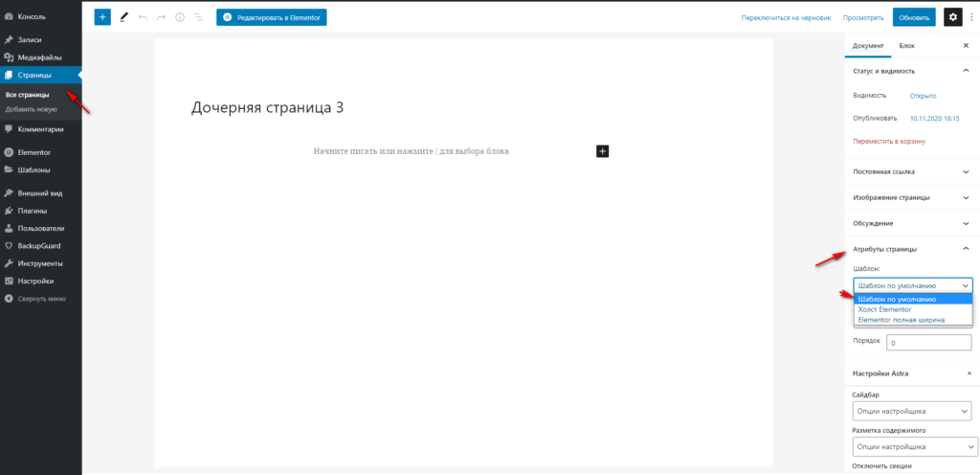Close the settings sidebar panel
The width and height of the screenshot is (980, 475).
click(965, 46)
